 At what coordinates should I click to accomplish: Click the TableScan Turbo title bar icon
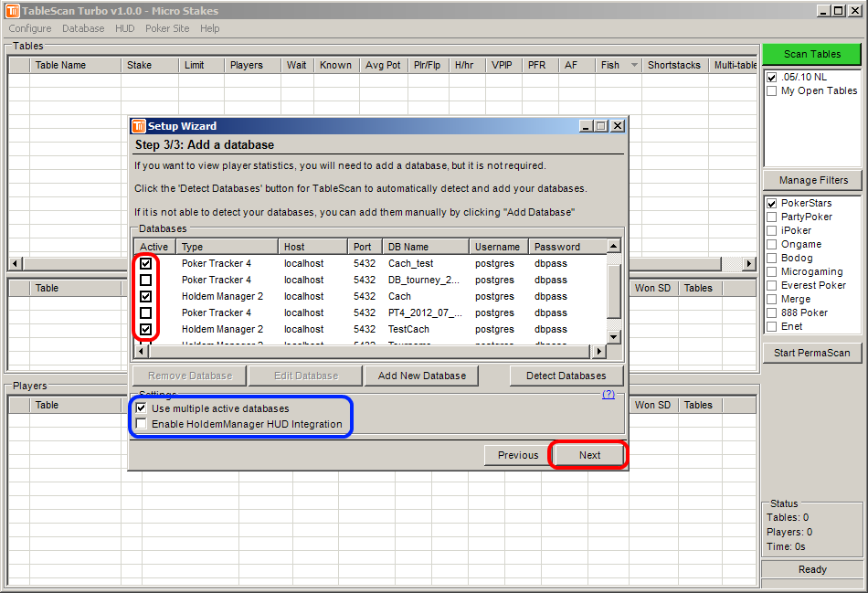coord(12,11)
